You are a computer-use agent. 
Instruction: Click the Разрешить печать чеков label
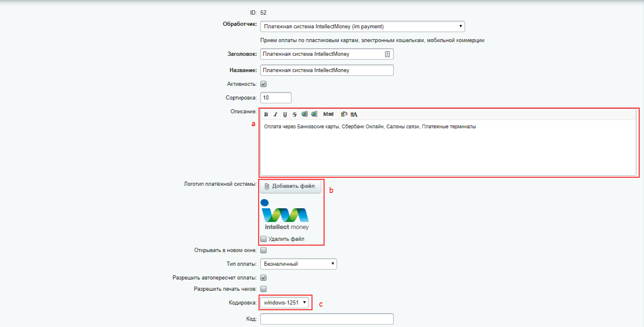[226, 289]
